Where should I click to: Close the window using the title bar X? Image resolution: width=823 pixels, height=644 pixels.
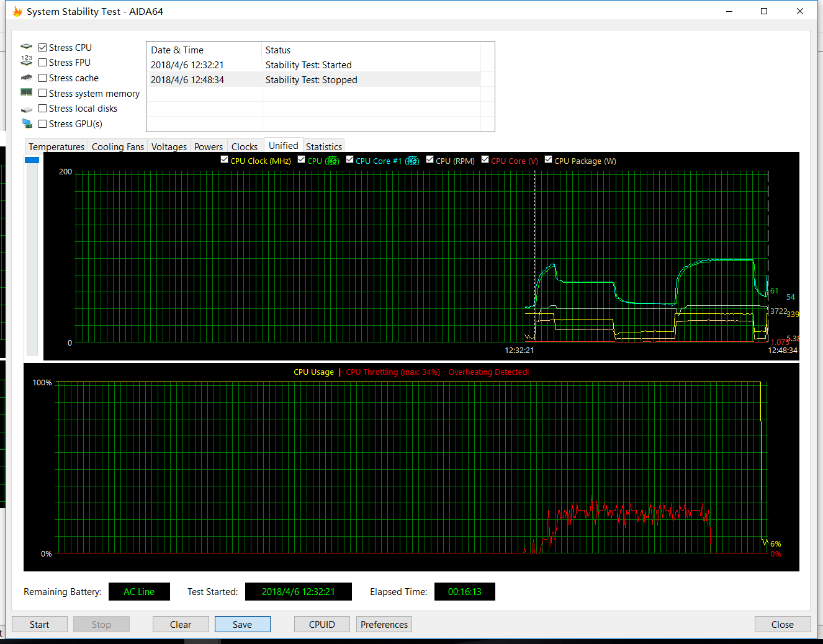click(800, 11)
